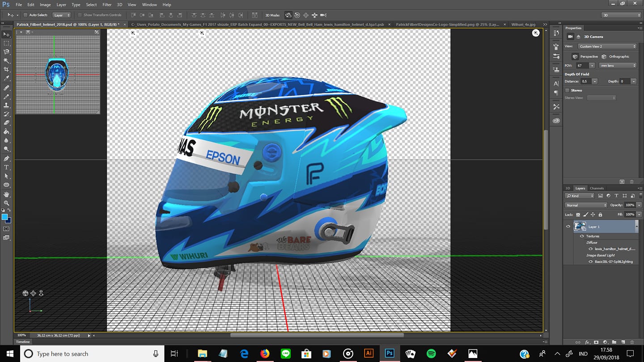Select the History Brush tool
The width and height of the screenshot is (644, 362).
tap(6, 114)
